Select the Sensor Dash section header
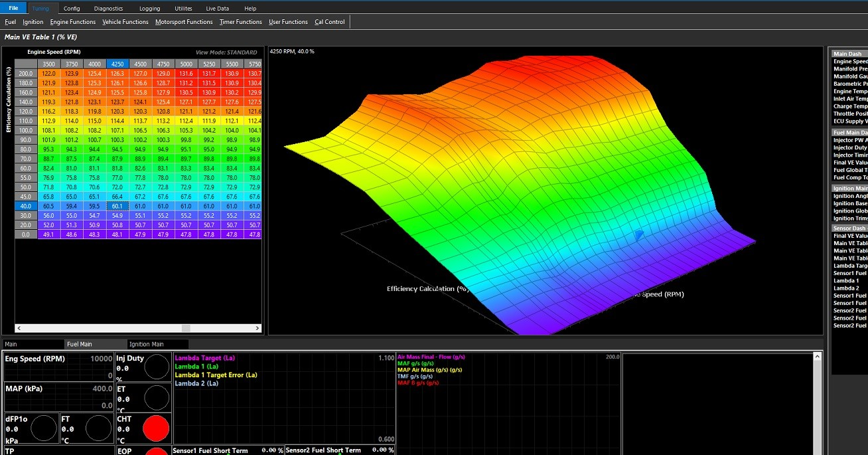 849,228
